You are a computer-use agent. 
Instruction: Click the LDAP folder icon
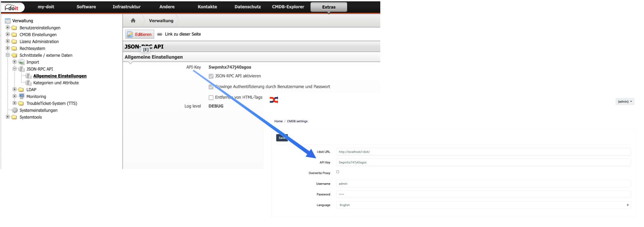click(x=21, y=90)
